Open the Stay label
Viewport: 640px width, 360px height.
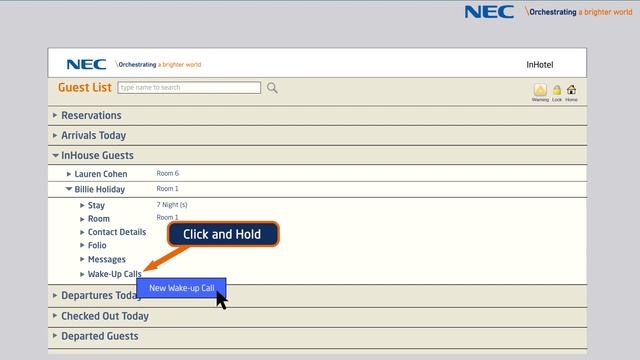click(x=96, y=205)
